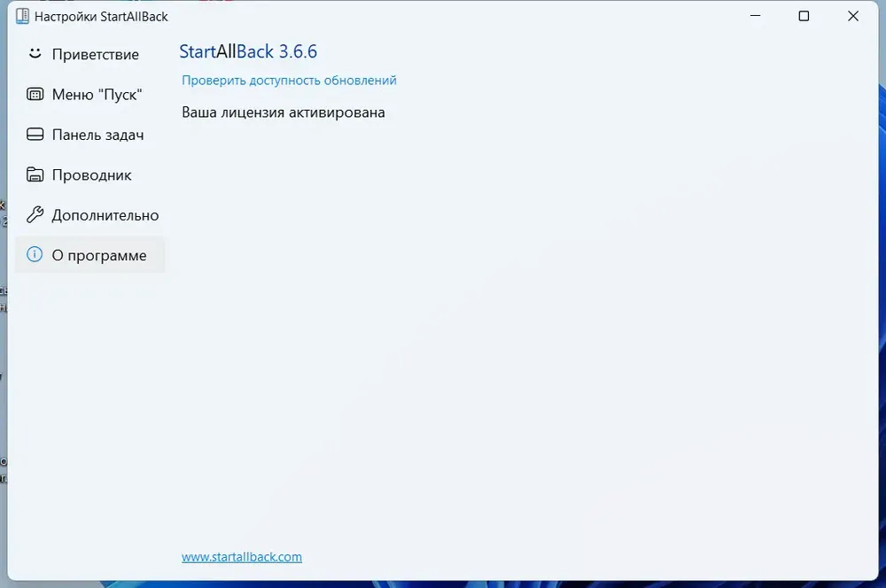Image resolution: width=886 pixels, height=588 pixels.
Task: Minimize the StartAllBack settings window
Action: pyautogui.click(x=755, y=16)
